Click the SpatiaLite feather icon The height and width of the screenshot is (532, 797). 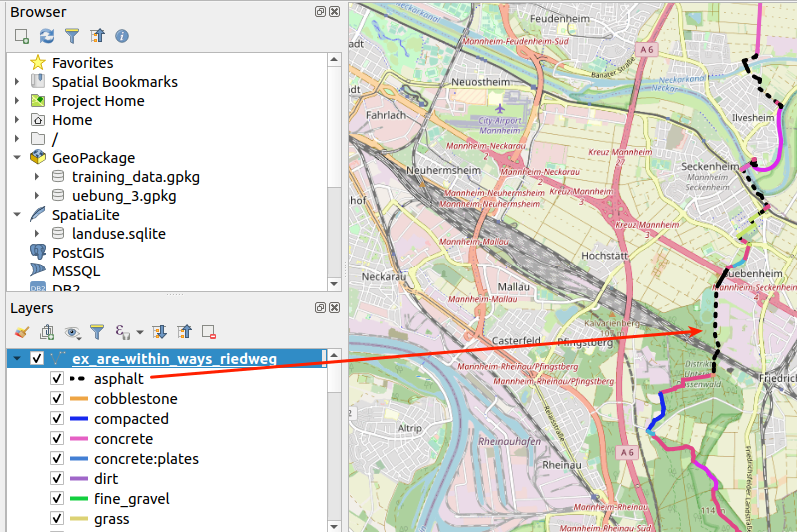[x=38, y=214]
